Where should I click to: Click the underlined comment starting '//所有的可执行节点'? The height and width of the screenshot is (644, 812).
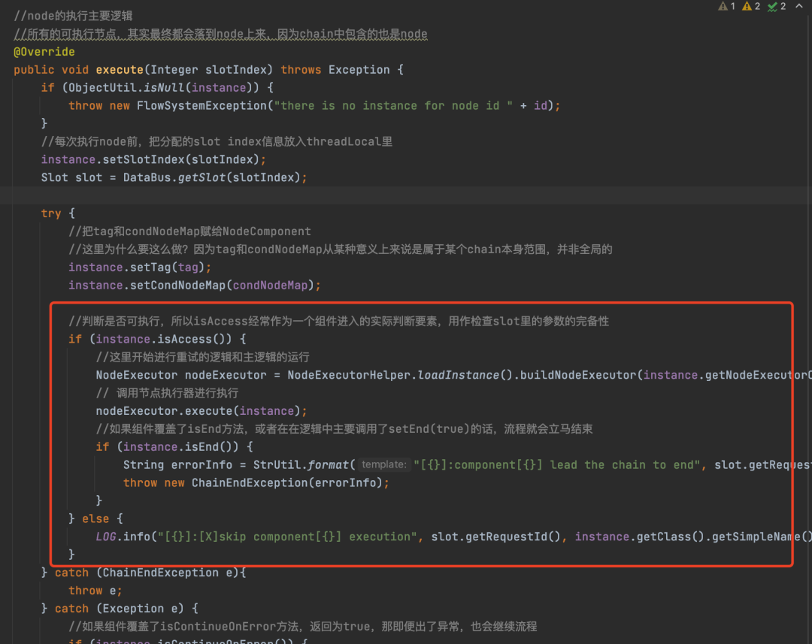[x=220, y=34]
